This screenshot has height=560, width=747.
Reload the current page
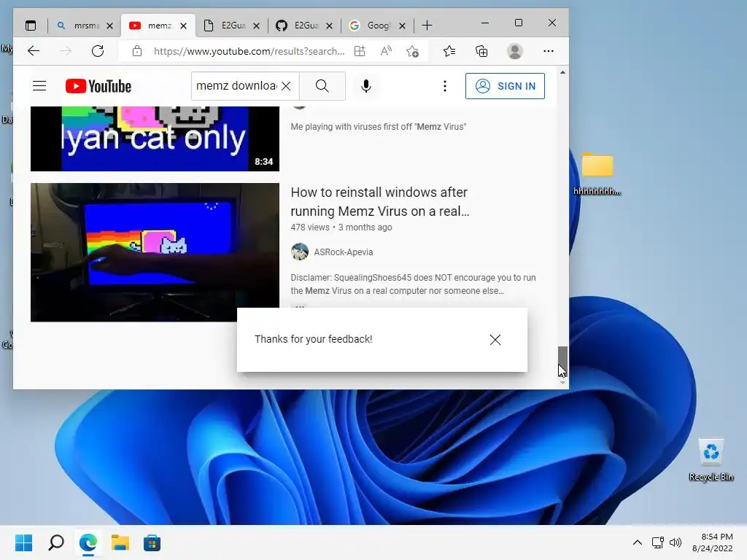pos(98,51)
